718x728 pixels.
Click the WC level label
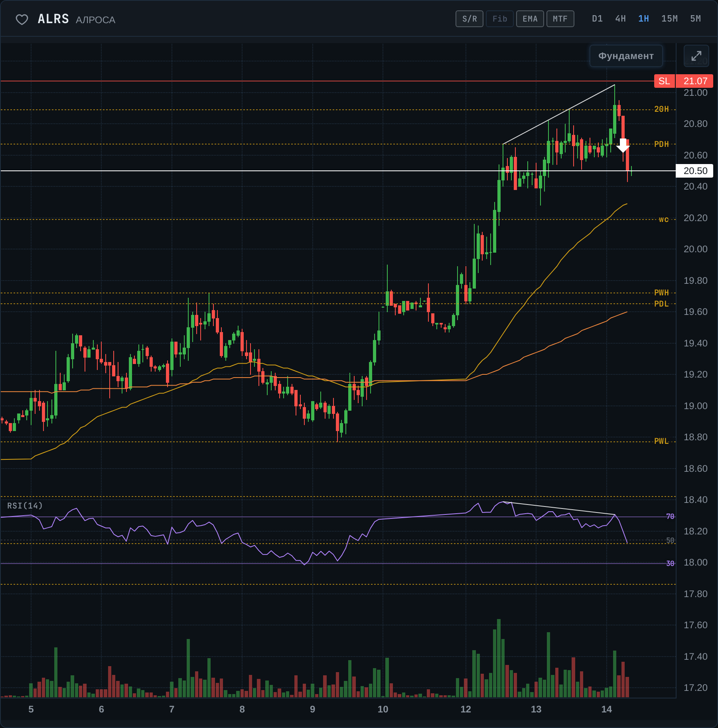tap(664, 220)
